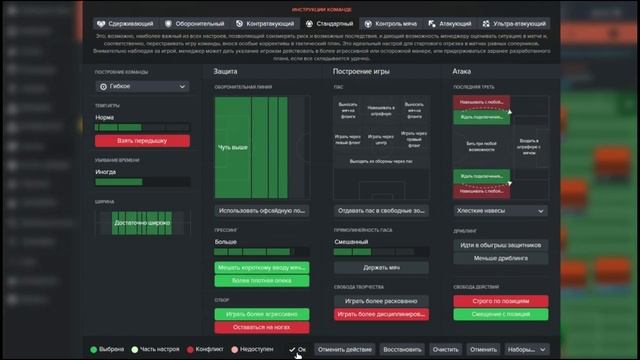Select Играть через правый фланг
640x360 pixels.
pos(414,140)
